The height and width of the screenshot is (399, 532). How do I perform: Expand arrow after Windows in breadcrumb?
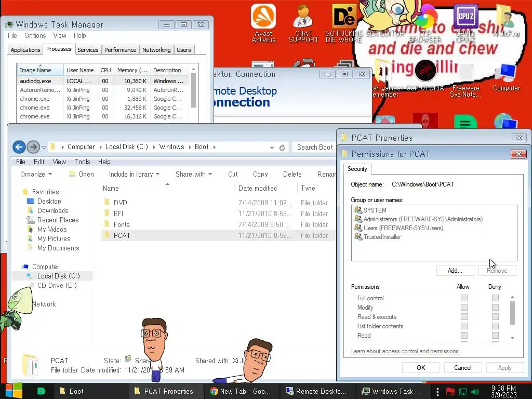(x=190, y=147)
